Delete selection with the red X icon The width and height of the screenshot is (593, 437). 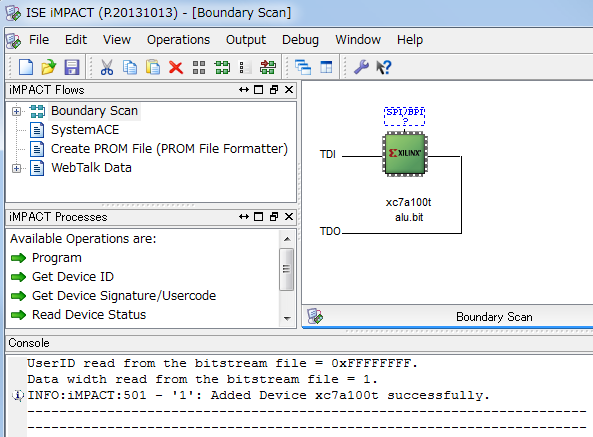click(176, 68)
